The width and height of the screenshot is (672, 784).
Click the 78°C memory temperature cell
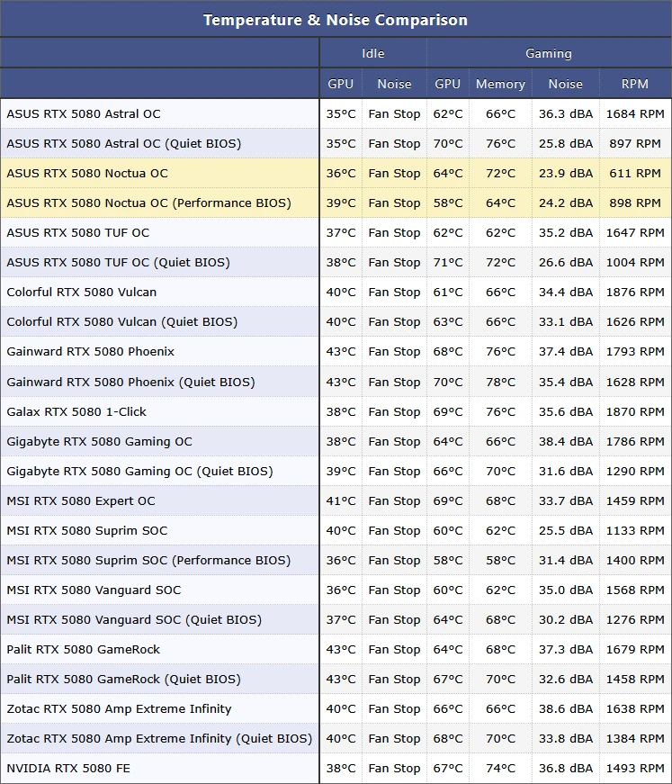point(501,383)
